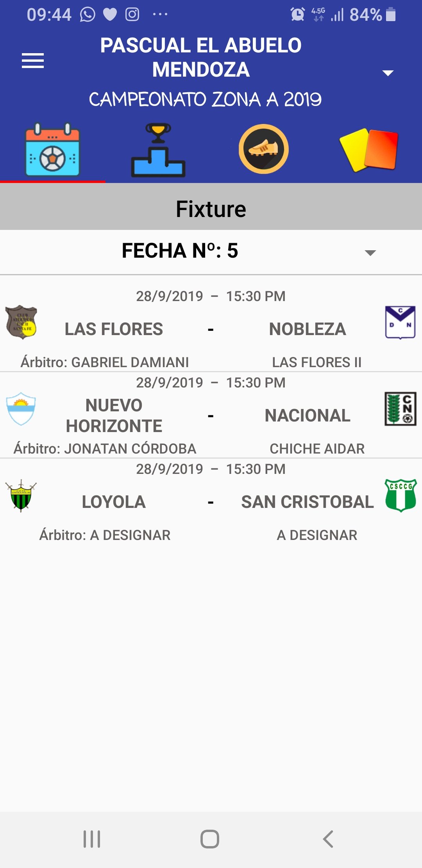This screenshot has height=868, width=422.
Task: Tap the Loyola team crest
Action: coord(21,495)
